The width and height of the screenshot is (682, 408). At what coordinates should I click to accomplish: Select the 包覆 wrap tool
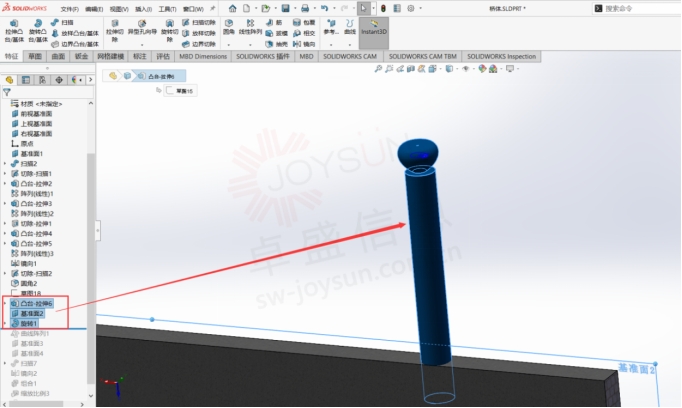304,22
